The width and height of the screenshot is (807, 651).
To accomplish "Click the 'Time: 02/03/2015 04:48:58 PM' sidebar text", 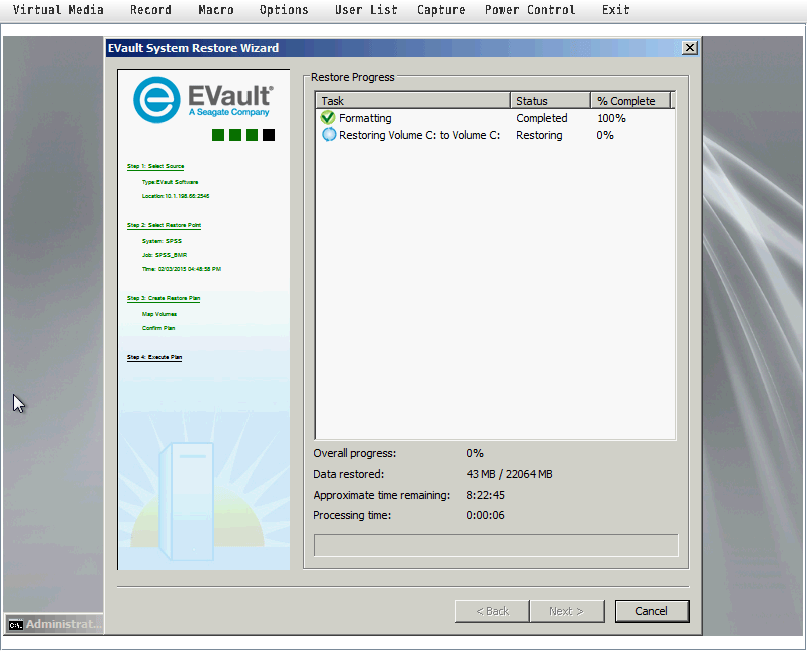I will 181,269.
